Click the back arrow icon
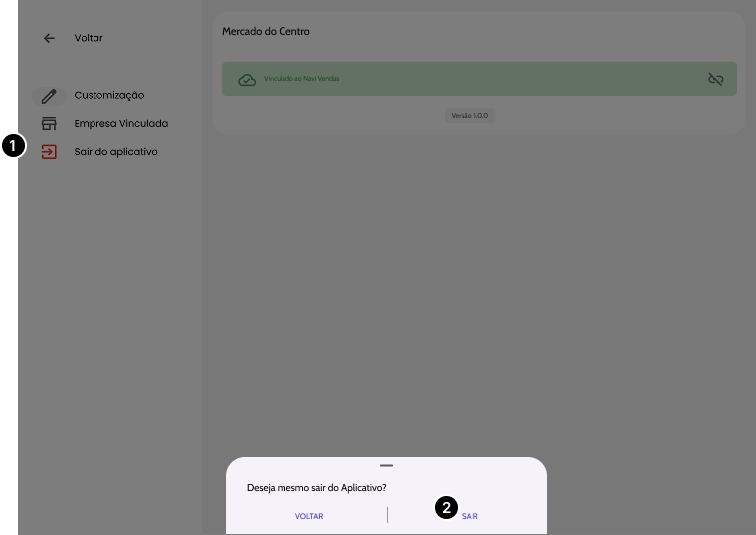Screen dimensions: 756x535 pyautogui.click(x=49, y=38)
